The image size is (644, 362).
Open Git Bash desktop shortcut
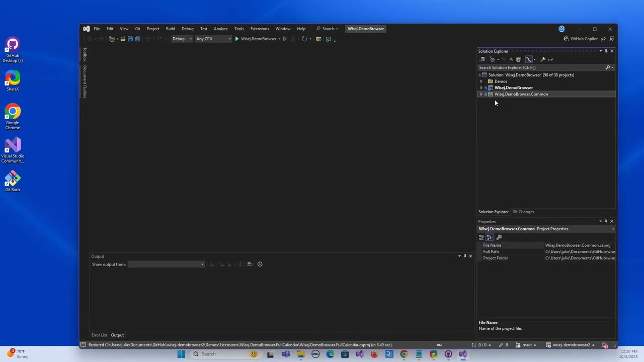click(13, 182)
